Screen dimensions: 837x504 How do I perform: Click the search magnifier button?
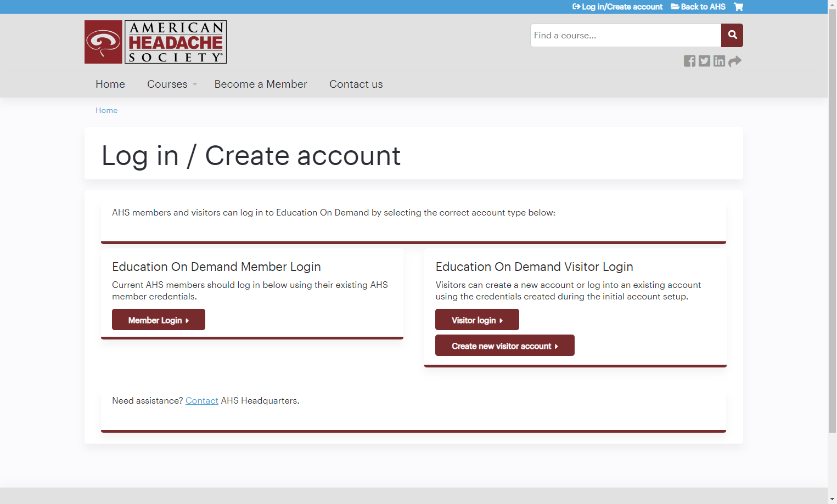tap(732, 35)
